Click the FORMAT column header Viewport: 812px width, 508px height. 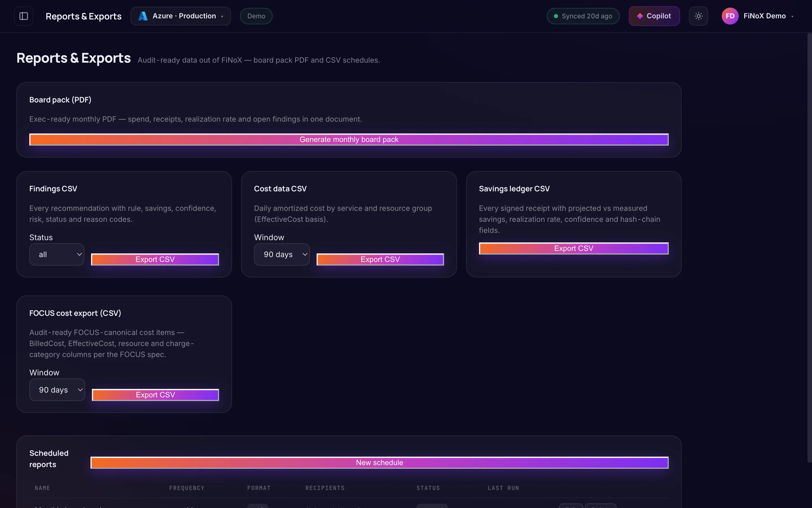tap(259, 488)
